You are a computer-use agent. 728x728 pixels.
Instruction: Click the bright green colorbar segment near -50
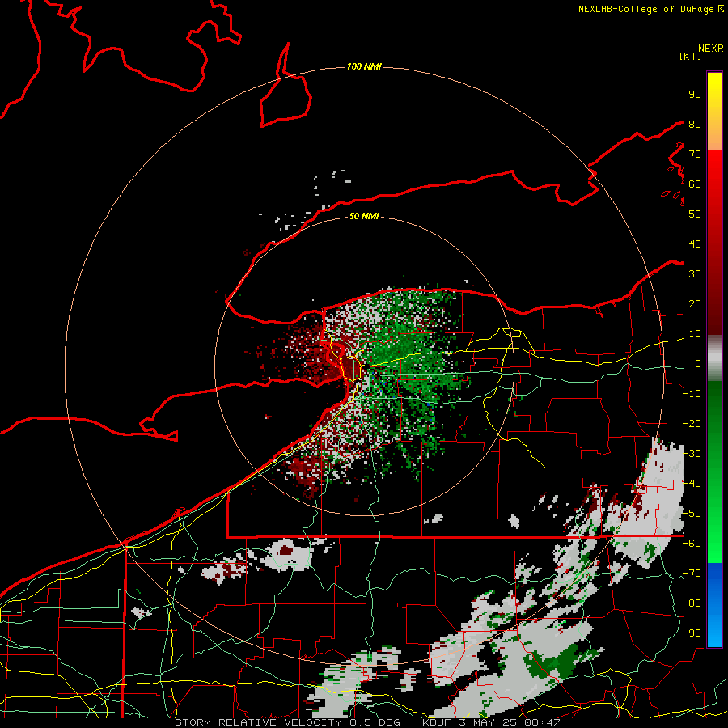tap(714, 514)
